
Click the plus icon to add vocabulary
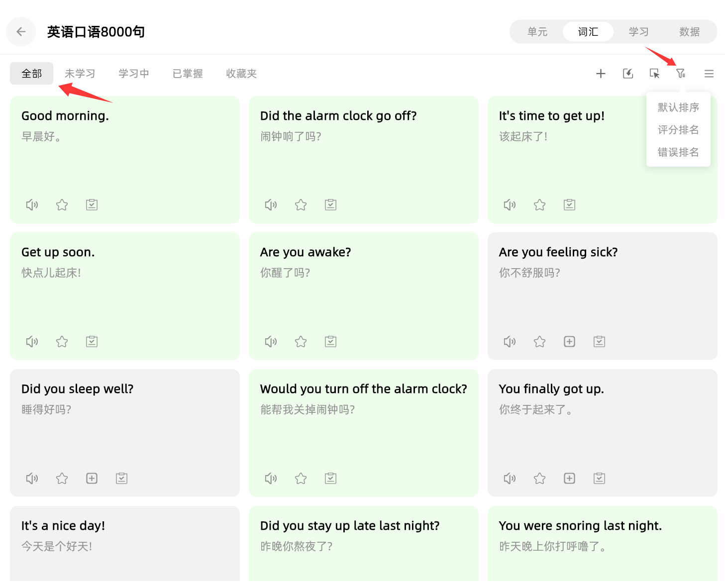[601, 74]
